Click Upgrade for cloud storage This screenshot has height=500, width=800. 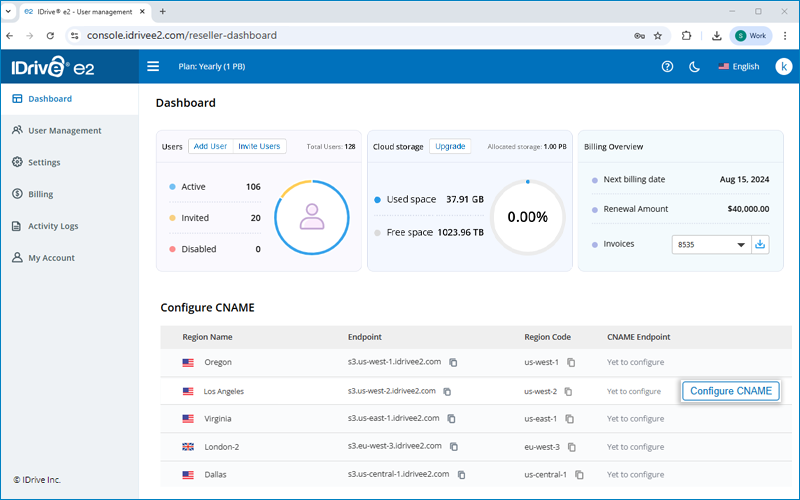pyautogui.click(x=450, y=146)
